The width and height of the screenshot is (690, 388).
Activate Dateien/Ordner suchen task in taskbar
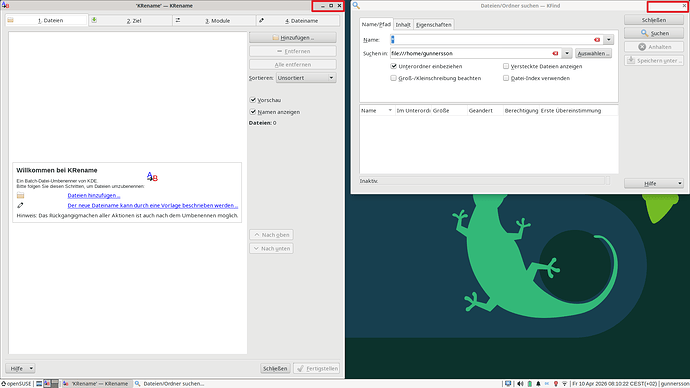point(169,384)
